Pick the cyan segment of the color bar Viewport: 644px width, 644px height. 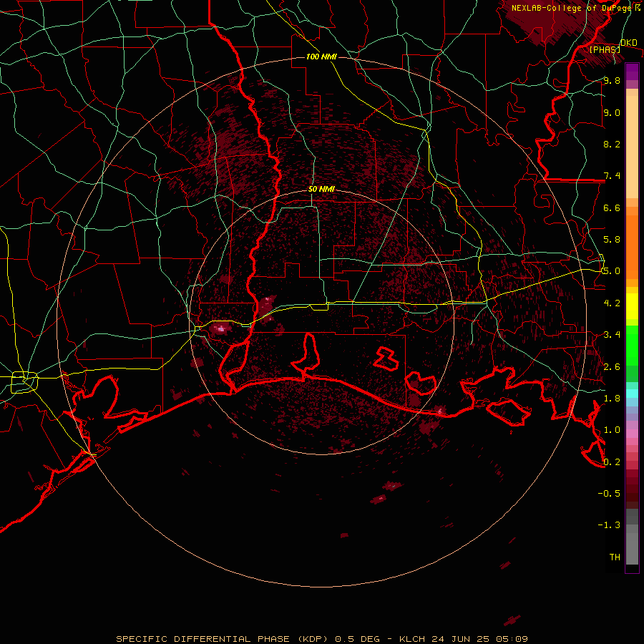tap(632, 394)
